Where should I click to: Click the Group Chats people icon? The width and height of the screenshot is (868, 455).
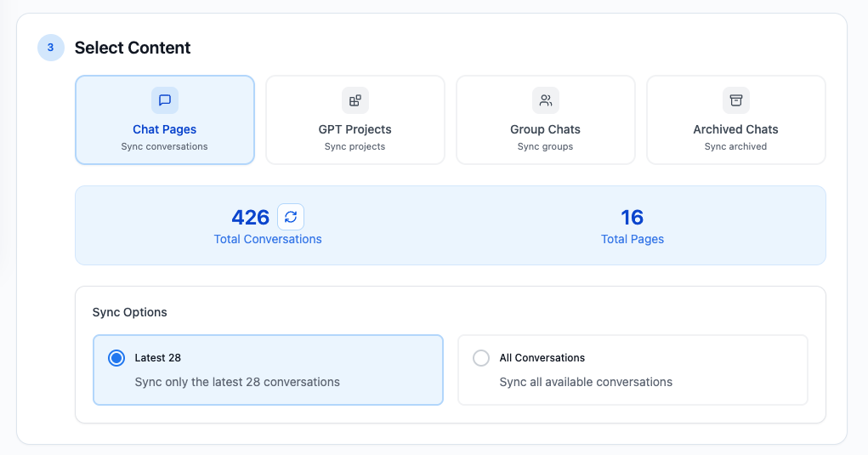coord(545,100)
